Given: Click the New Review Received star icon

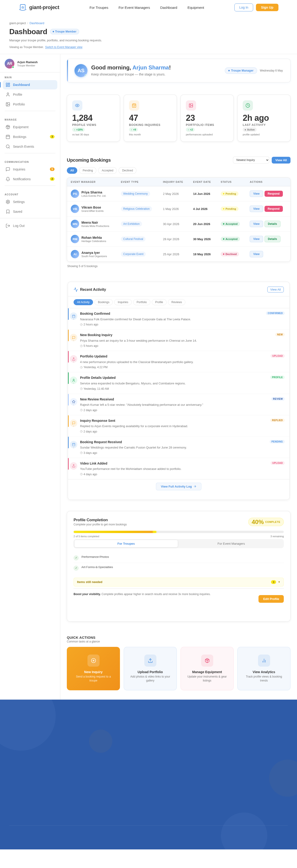Looking at the screenshot, I should point(74,402).
